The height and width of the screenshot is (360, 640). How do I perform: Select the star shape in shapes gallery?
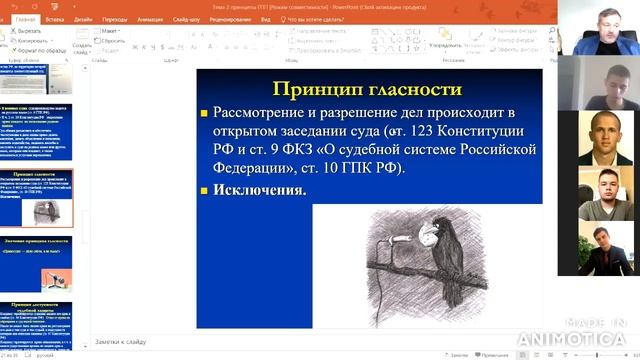416,49
